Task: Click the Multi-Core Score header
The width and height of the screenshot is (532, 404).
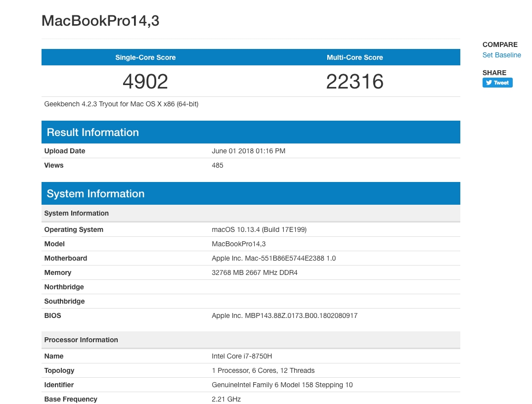Action: pos(355,57)
